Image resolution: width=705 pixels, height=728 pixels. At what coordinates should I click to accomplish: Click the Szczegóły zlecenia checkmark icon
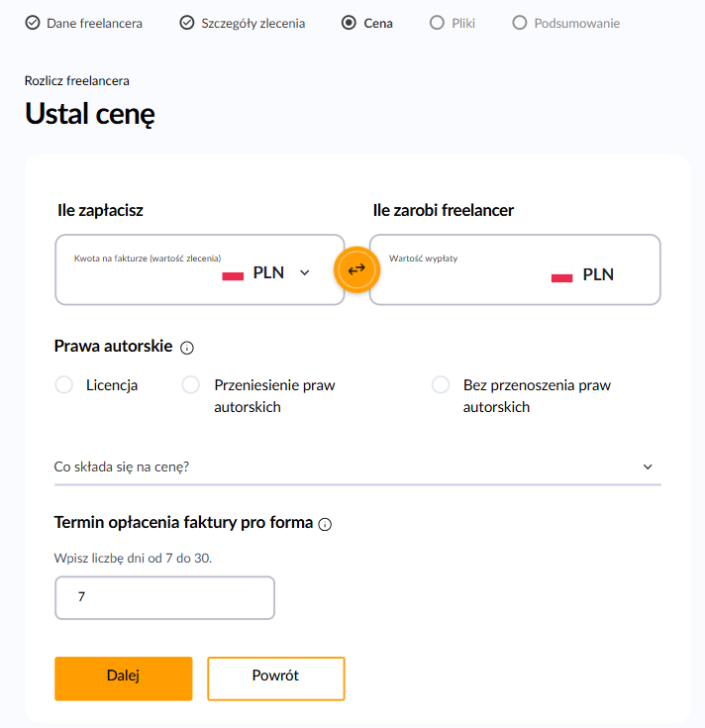187,22
